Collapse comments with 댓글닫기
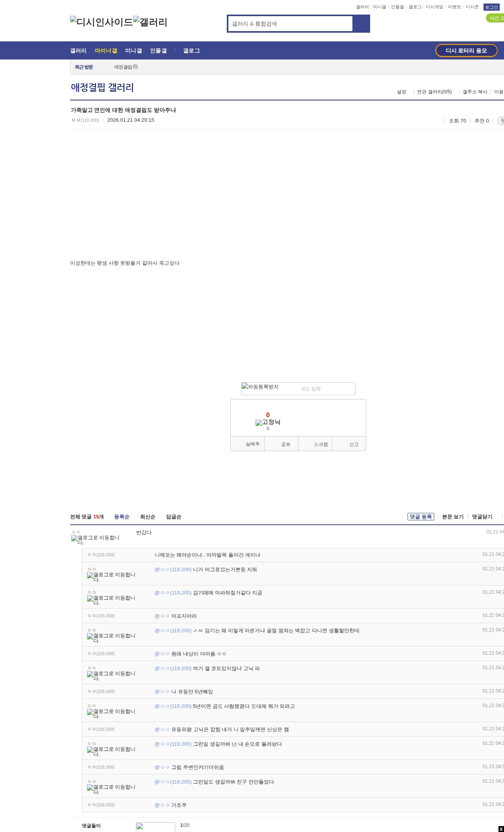 click(x=482, y=517)
